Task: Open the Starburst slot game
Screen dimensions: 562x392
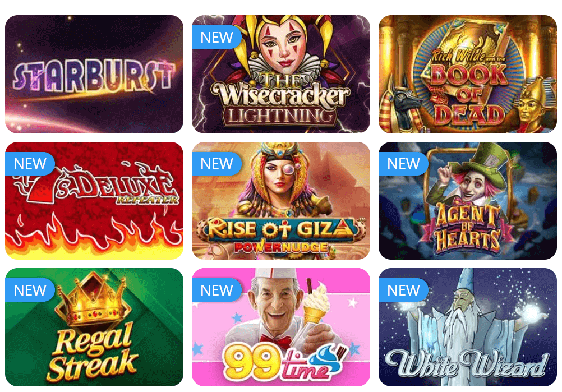Action: click(x=94, y=74)
